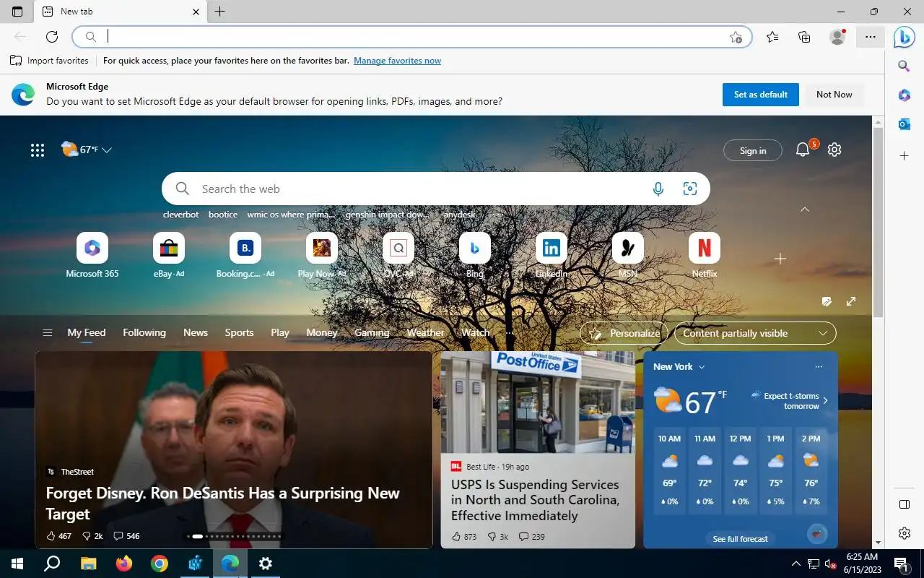Add a sidebar app with plus icon
This screenshot has width=924, height=578.
pyautogui.click(x=904, y=156)
